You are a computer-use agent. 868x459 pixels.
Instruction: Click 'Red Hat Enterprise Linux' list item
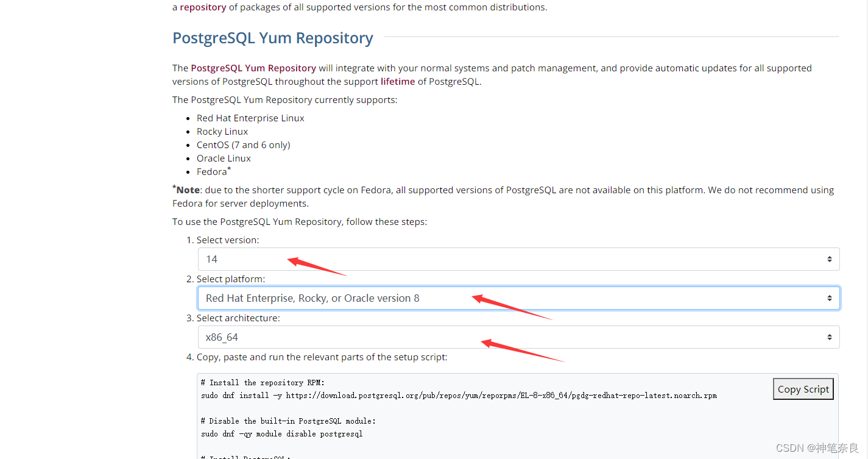tap(250, 118)
